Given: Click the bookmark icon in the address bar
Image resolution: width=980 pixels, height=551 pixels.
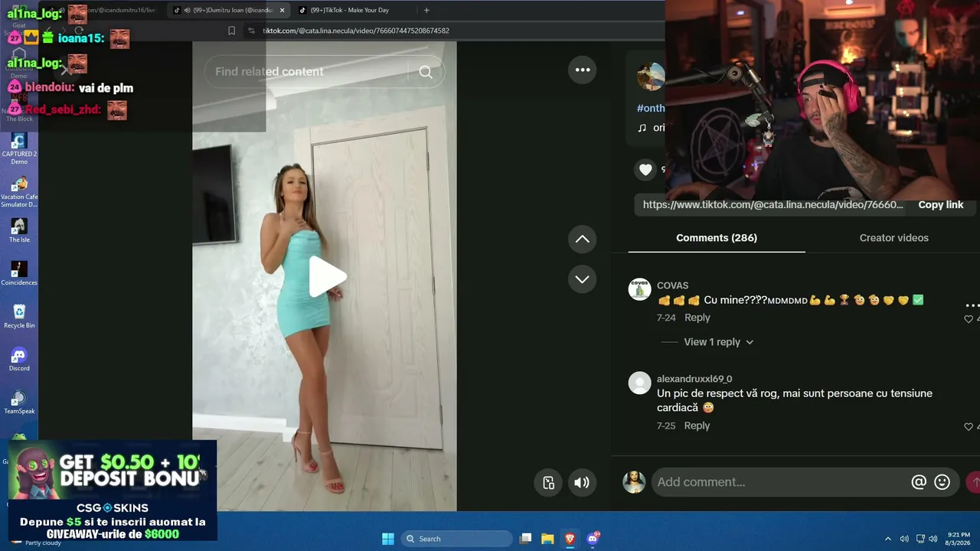Looking at the screenshot, I should (x=231, y=31).
